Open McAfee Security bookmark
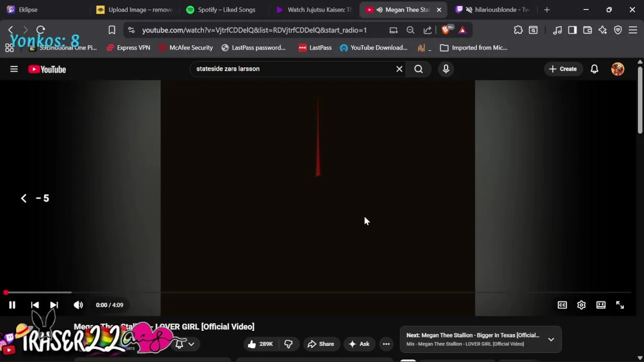Image resolution: width=644 pixels, height=362 pixels. tap(186, 48)
